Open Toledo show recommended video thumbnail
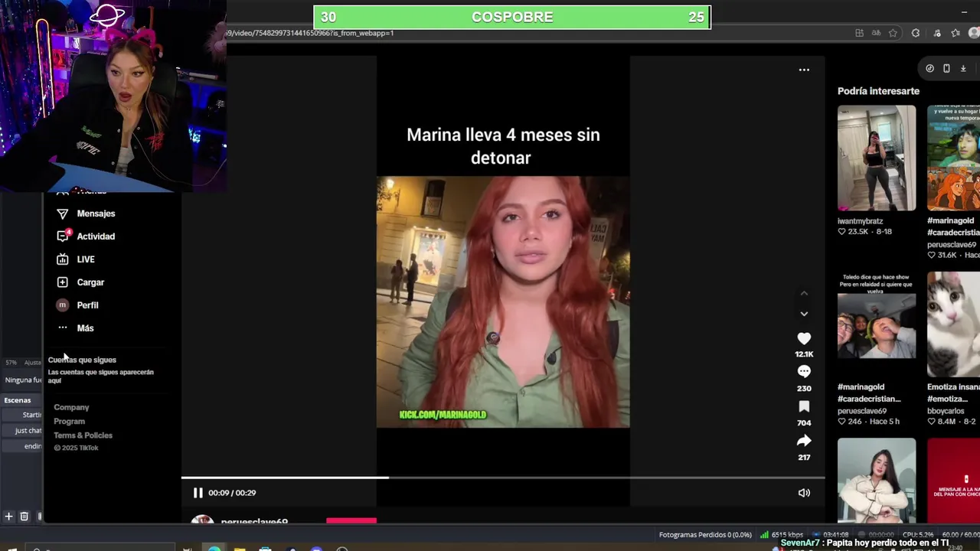The height and width of the screenshot is (551, 980). (876, 324)
